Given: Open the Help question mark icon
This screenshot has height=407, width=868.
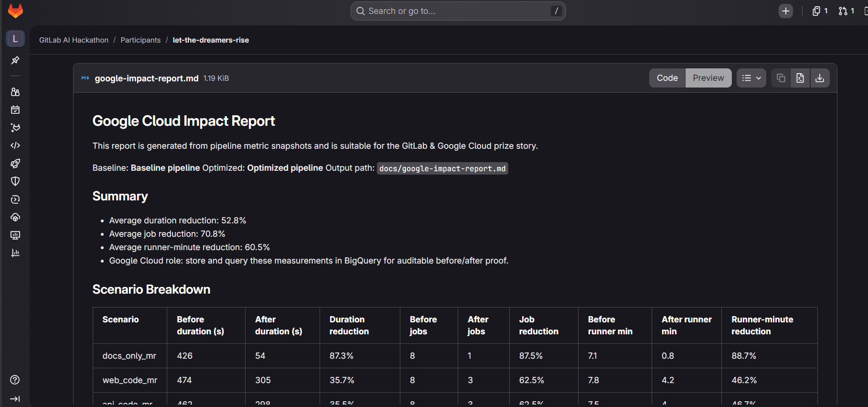Looking at the screenshot, I should pos(15,380).
